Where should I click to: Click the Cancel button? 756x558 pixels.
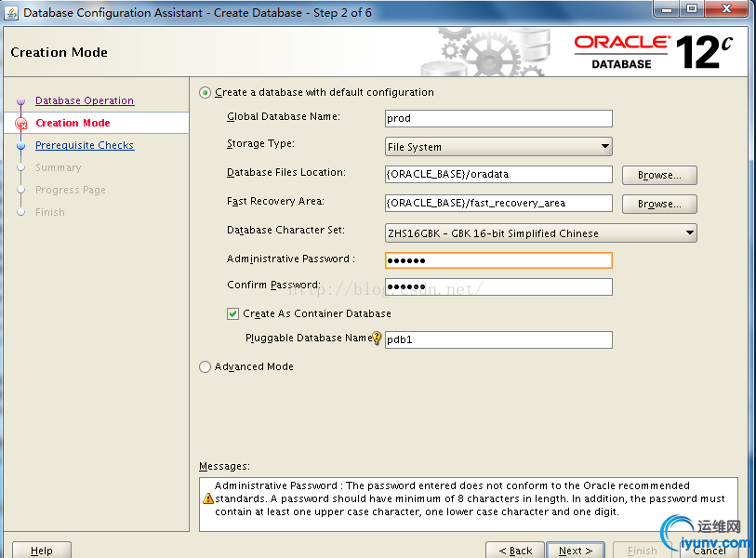(x=709, y=551)
